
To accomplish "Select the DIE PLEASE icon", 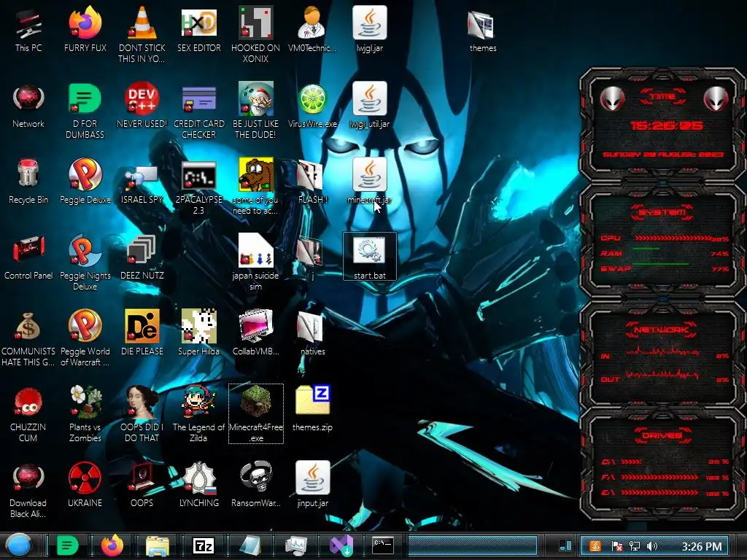I will click(142, 326).
